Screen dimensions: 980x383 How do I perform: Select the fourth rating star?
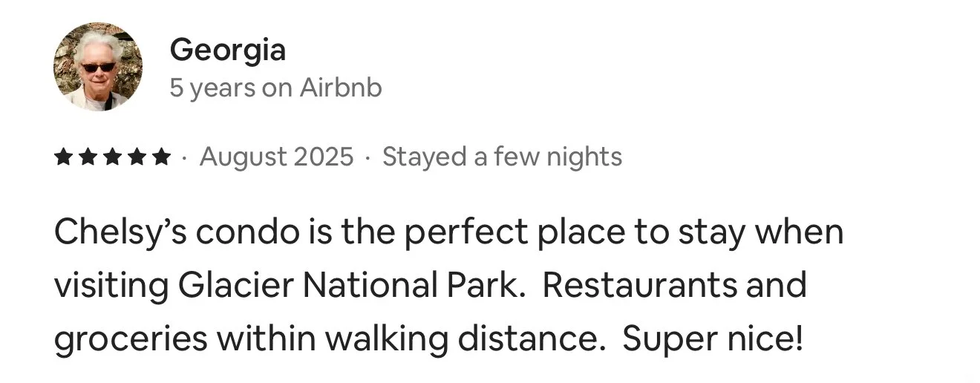[137, 157]
